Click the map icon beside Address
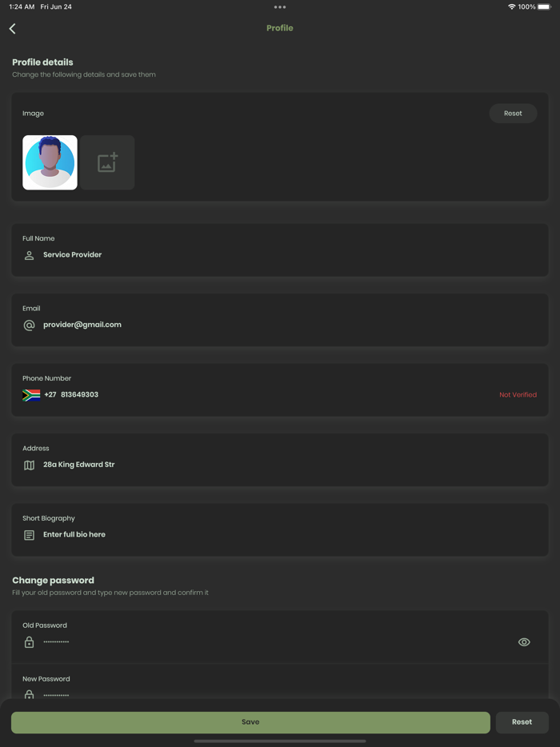The height and width of the screenshot is (747, 560). pyautogui.click(x=29, y=465)
